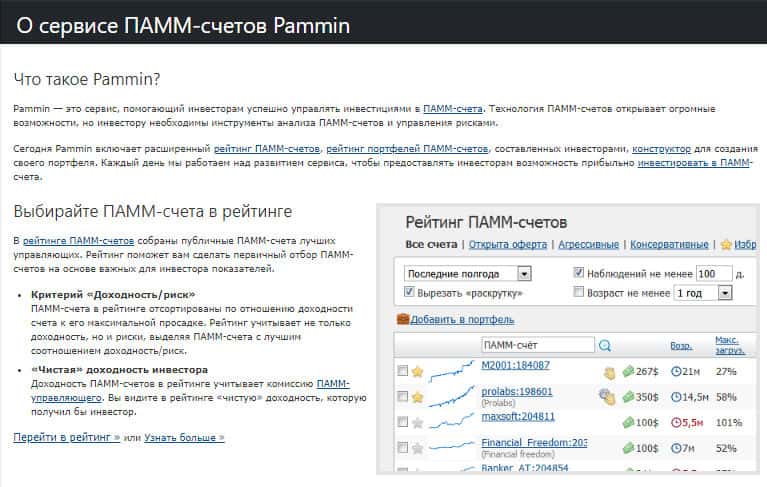Toggle the Наблюдений не менее checkbox
Image resolution: width=767 pixels, height=487 pixels.
[x=579, y=273]
